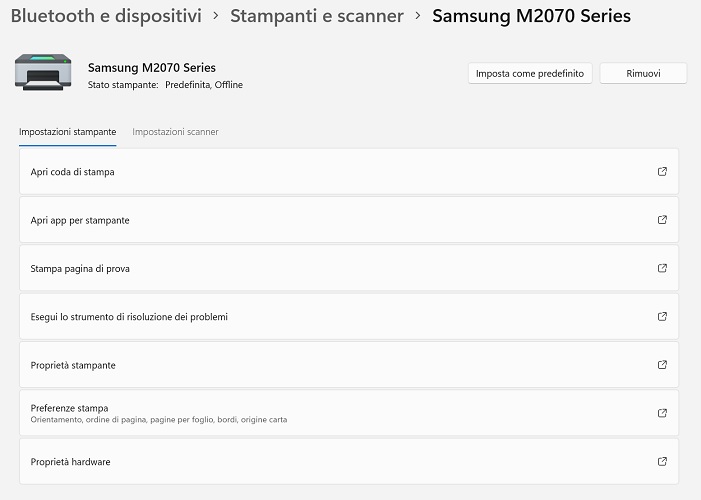This screenshot has height=500, width=701.
Task: Select the Impostazioni stampante tab
Action: [x=67, y=132]
